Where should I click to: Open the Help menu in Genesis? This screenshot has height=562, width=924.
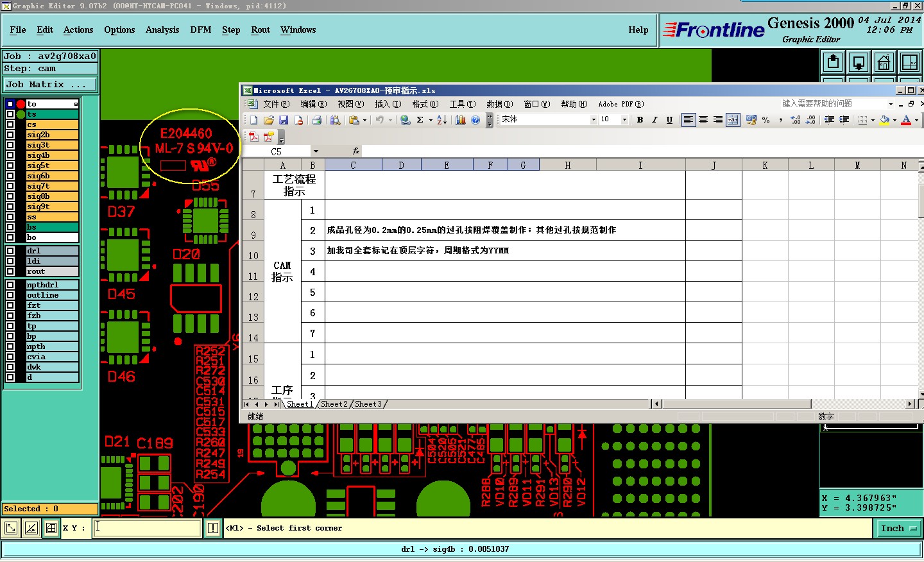tap(638, 30)
